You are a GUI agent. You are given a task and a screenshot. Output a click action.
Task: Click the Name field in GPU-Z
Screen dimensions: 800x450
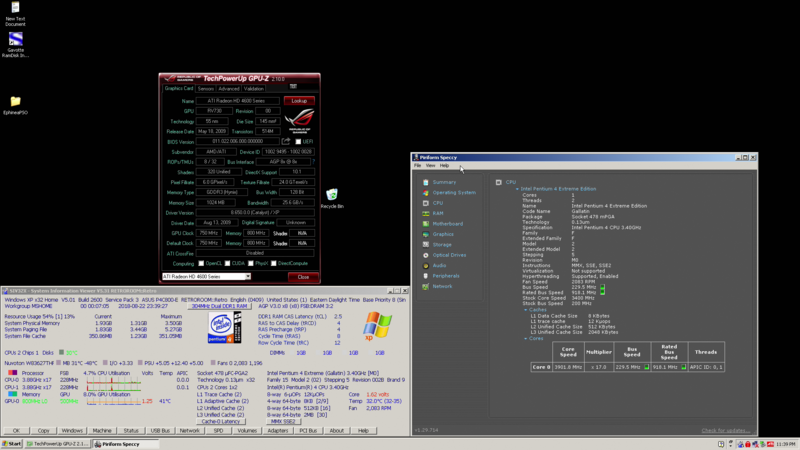[238, 101]
